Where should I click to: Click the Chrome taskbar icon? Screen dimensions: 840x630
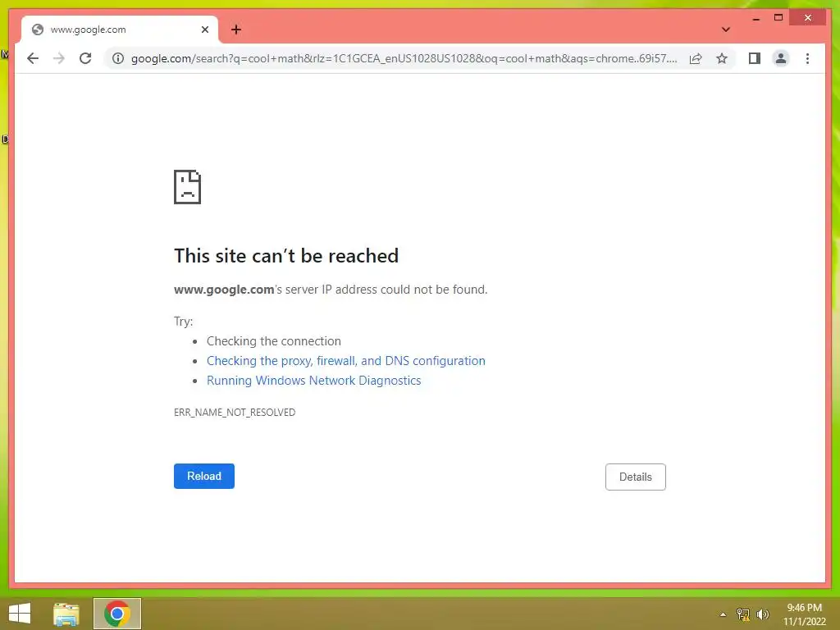tap(117, 614)
